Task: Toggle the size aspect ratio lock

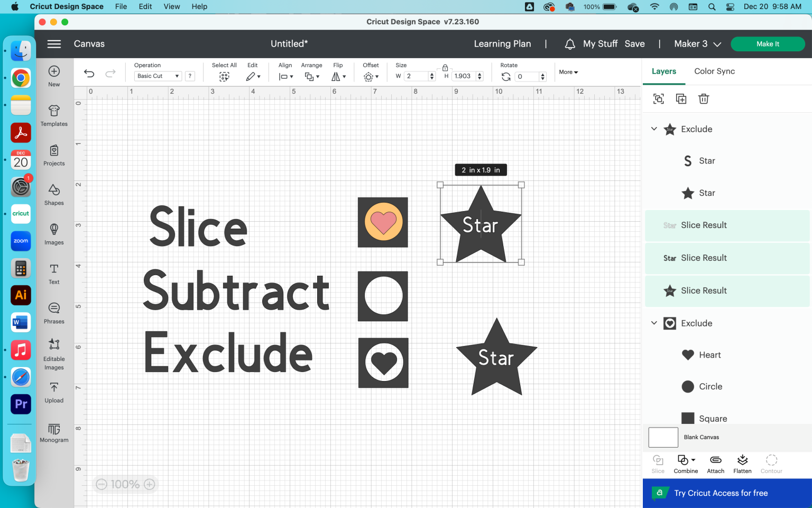Action: pyautogui.click(x=445, y=68)
